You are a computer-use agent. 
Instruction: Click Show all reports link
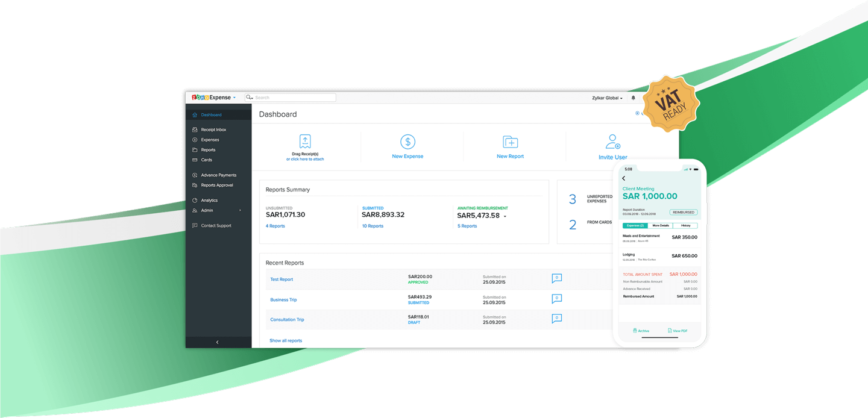pos(286,341)
